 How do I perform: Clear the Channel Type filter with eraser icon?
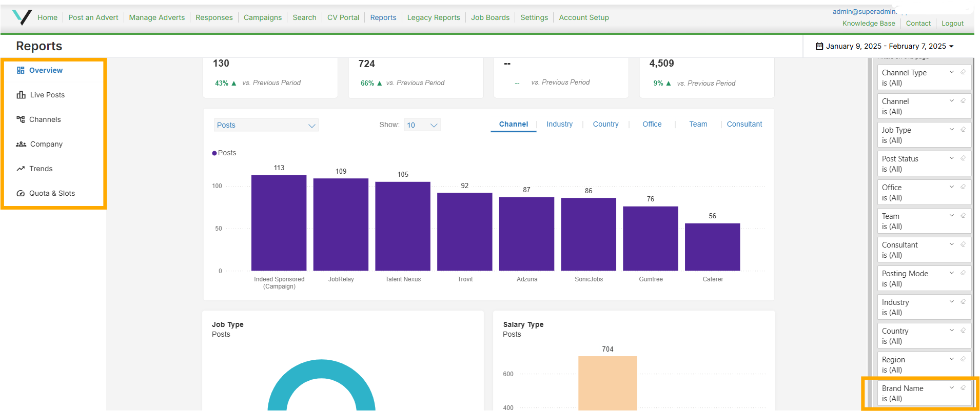pyautogui.click(x=963, y=72)
